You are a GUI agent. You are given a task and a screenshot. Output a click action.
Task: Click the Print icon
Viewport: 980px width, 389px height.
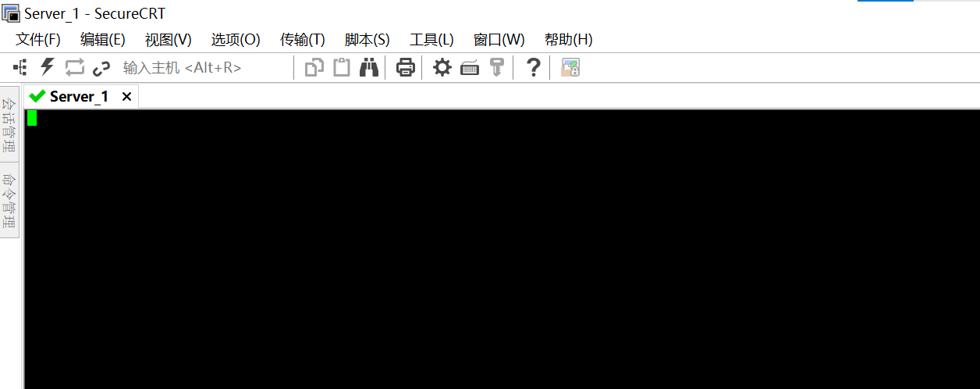(x=405, y=68)
